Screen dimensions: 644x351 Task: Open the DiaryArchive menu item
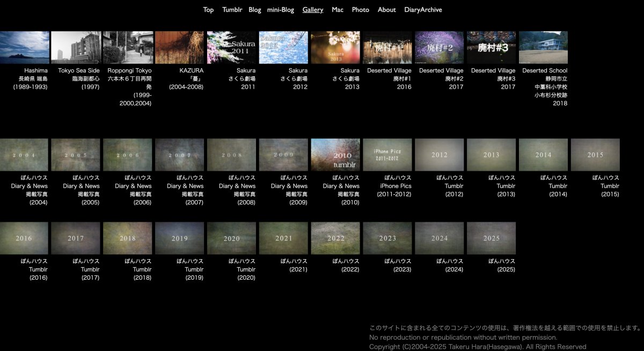pos(423,10)
